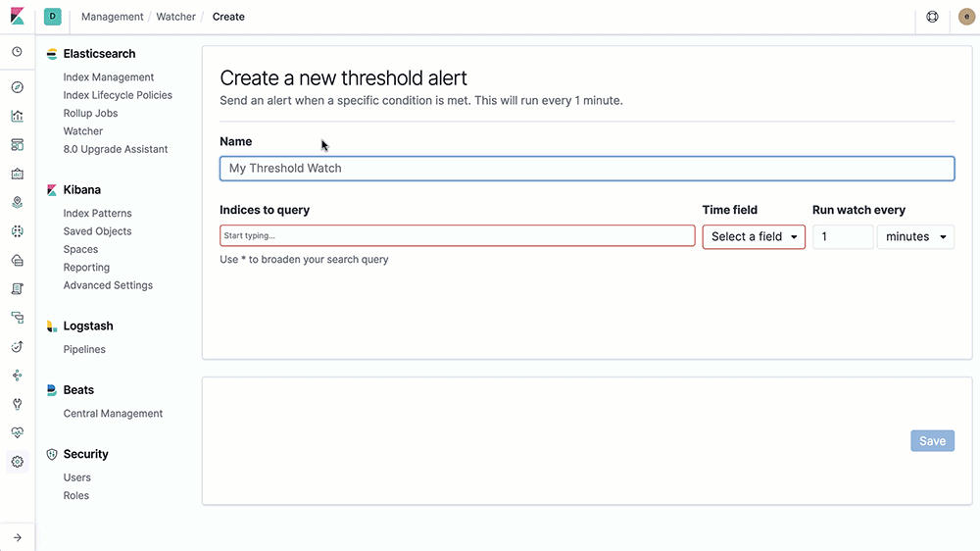Viewport: 980px width, 551px height.
Task: Expand the side navigation arrow
Action: 18,537
